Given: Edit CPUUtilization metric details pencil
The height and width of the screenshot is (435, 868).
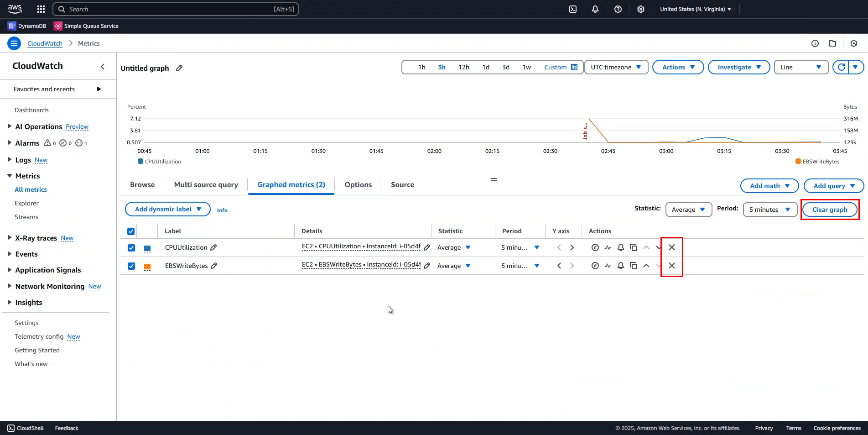Looking at the screenshot, I should coord(427,247).
